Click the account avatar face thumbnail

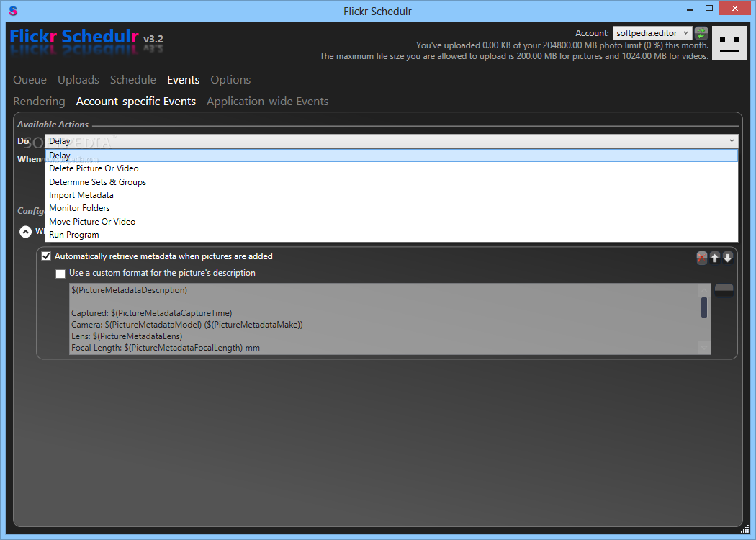point(729,43)
